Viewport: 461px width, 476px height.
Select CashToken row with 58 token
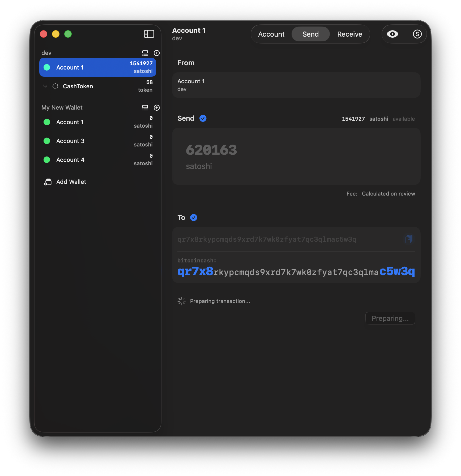[x=98, y=86]
